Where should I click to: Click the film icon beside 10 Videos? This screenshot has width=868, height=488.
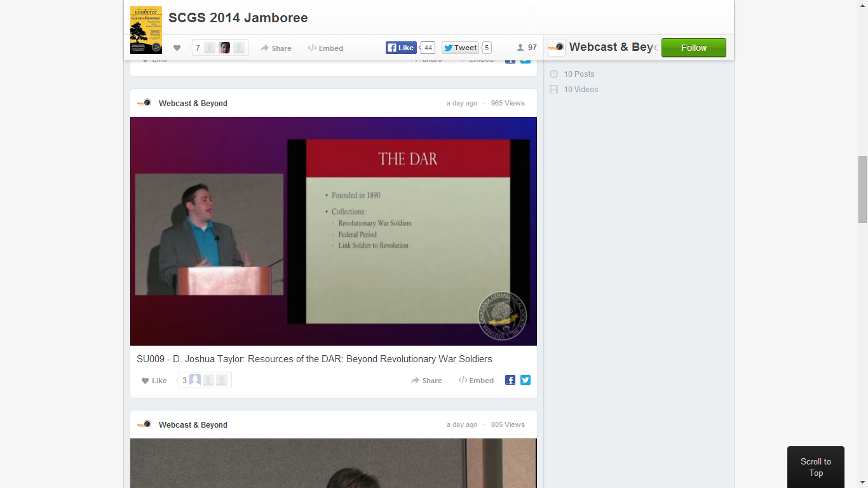point(553,90)
